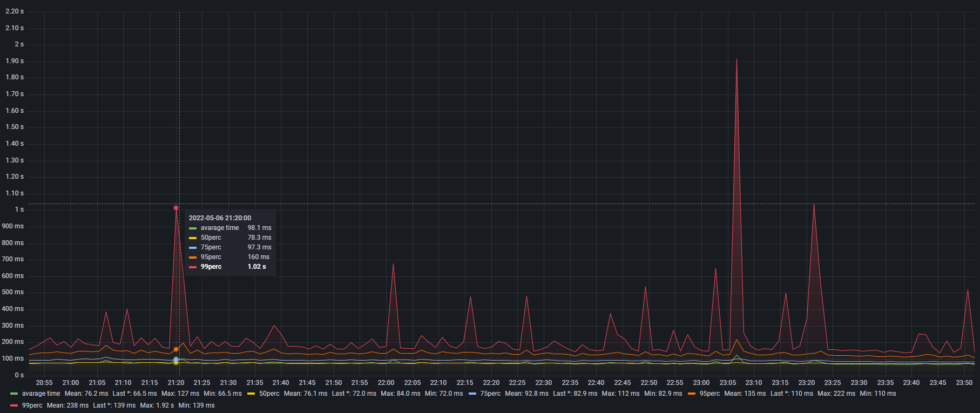
Task: Click the red 99perc hover marker at 21:20
Action: 176,208
